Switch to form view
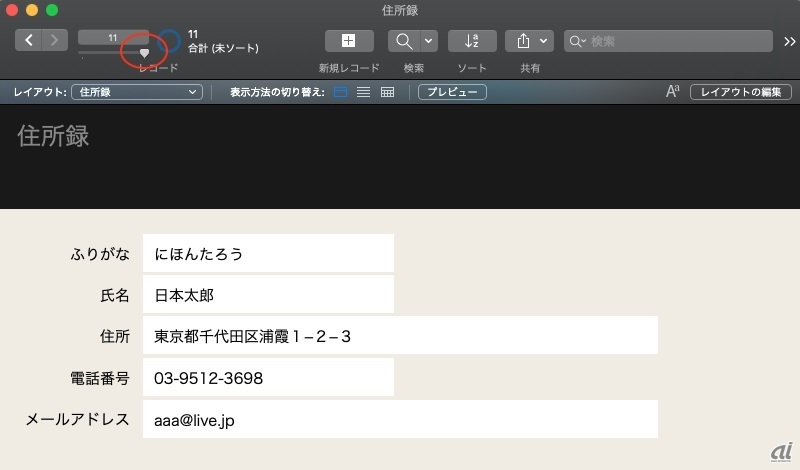The image size is (800, 470). coord(341,92)
